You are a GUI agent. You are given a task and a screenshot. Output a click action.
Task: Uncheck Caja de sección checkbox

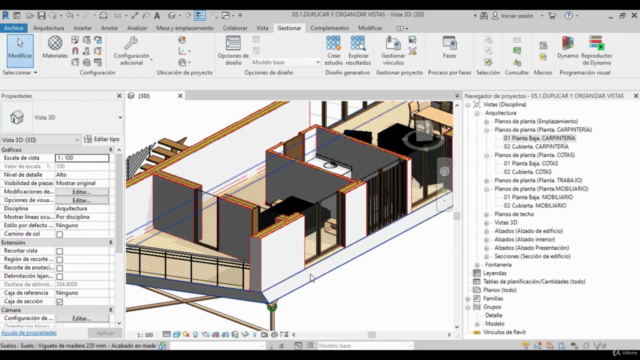60,302
